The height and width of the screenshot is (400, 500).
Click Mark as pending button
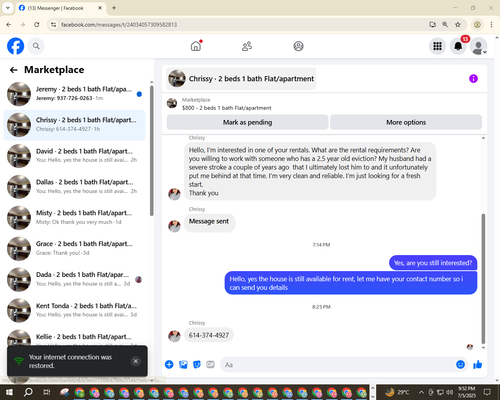point(247,122)
